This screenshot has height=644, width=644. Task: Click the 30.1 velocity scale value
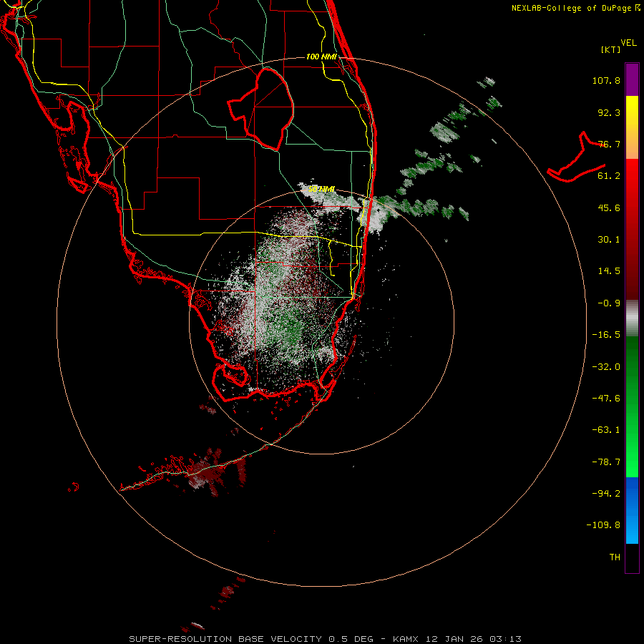point(609,240)
